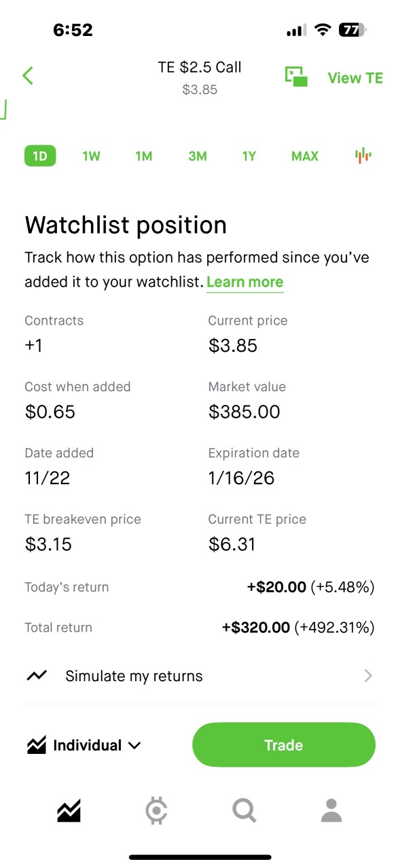Select the 1W time range
400x868 pixels.
(91, 156)
